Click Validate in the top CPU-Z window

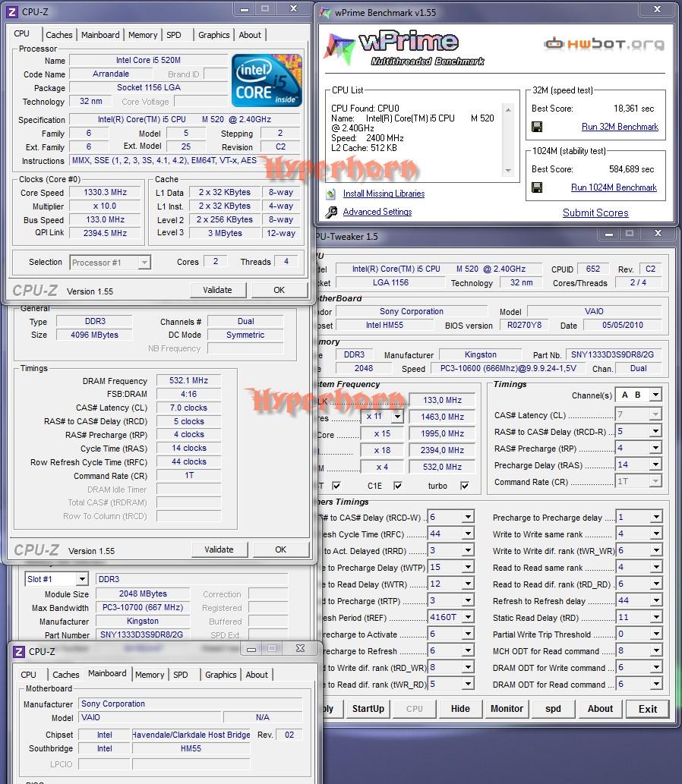coord(218,290)
